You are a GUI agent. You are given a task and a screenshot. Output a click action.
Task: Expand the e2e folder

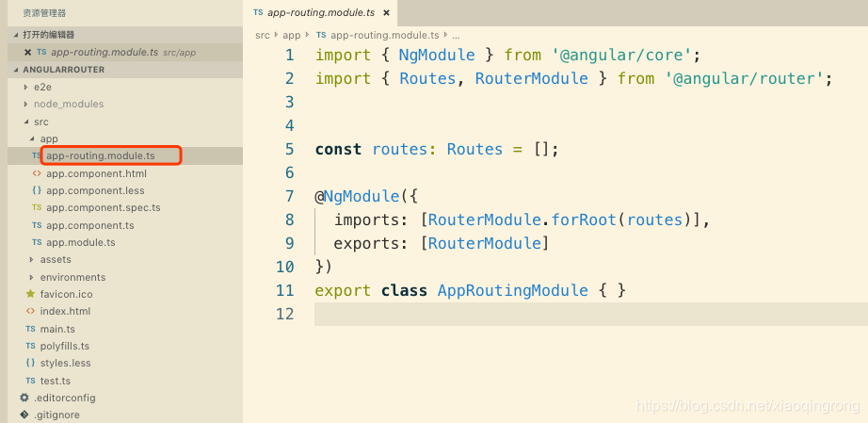(x=26, y=87)
